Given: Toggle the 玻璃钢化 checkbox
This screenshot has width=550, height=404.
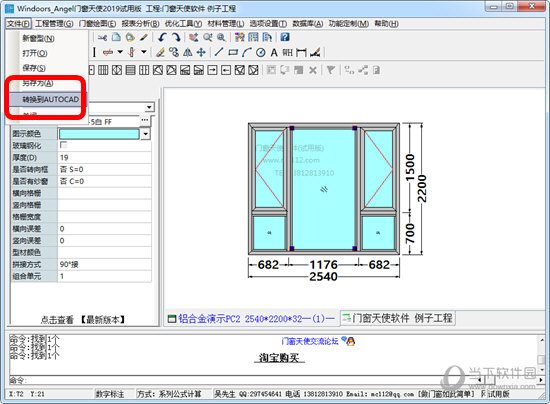Looking at the screenshot, I should click(x=63, y=145).
